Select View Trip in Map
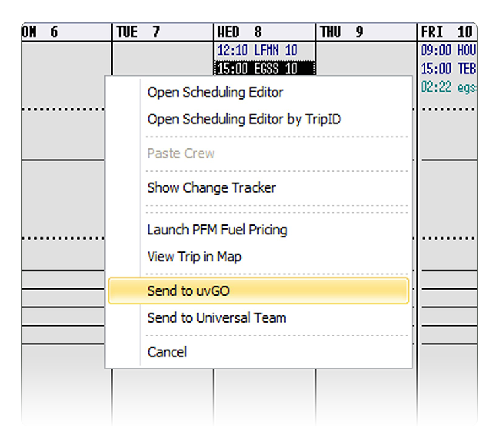The height and width of the screenshot is (448, 502). click(x=194, y=257)
